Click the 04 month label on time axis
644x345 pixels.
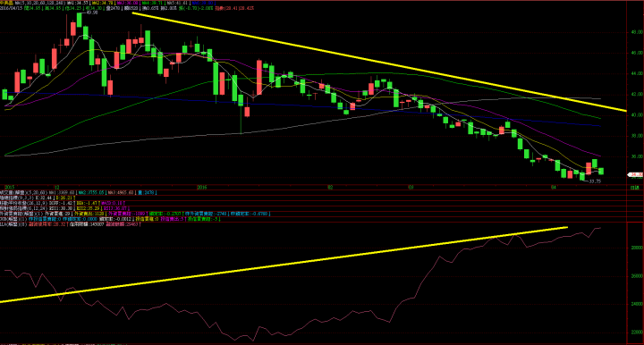point(554,187)
